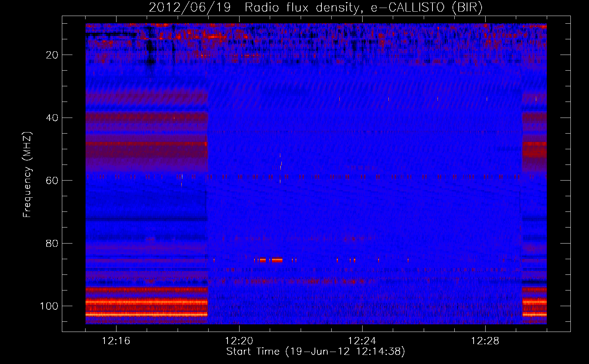Click the 'Start Time (19-Jun-12 12:14:38)' label
This screenshot has width=589, height=364.
click(316, 352)
